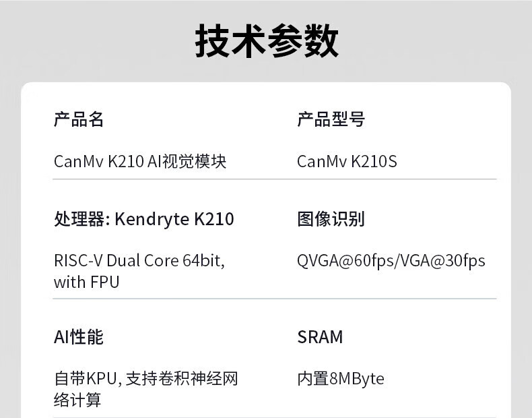Select the 产品名 label
Viewport: 532px width, 418px height.
tap(79, 120)
